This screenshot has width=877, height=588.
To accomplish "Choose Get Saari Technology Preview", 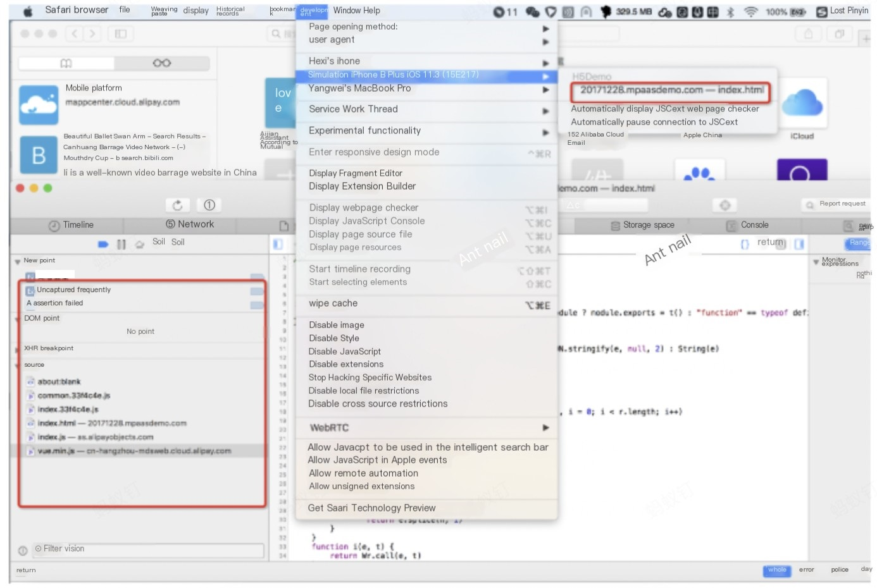I will pos(427,508).
